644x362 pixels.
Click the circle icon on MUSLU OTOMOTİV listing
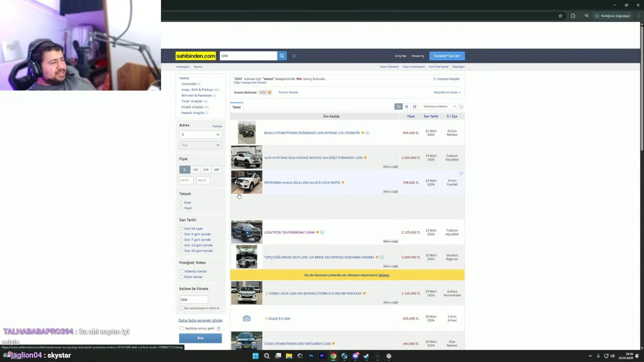pos(367,133)
